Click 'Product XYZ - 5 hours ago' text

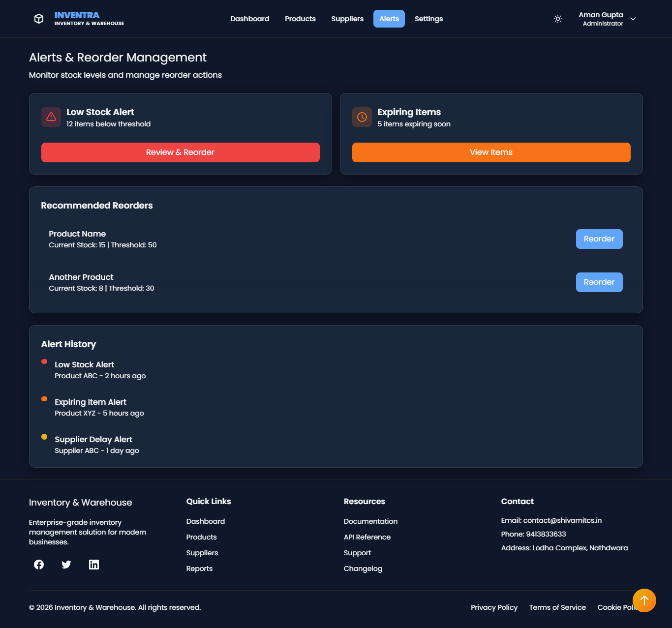click(x=99, y=413)
